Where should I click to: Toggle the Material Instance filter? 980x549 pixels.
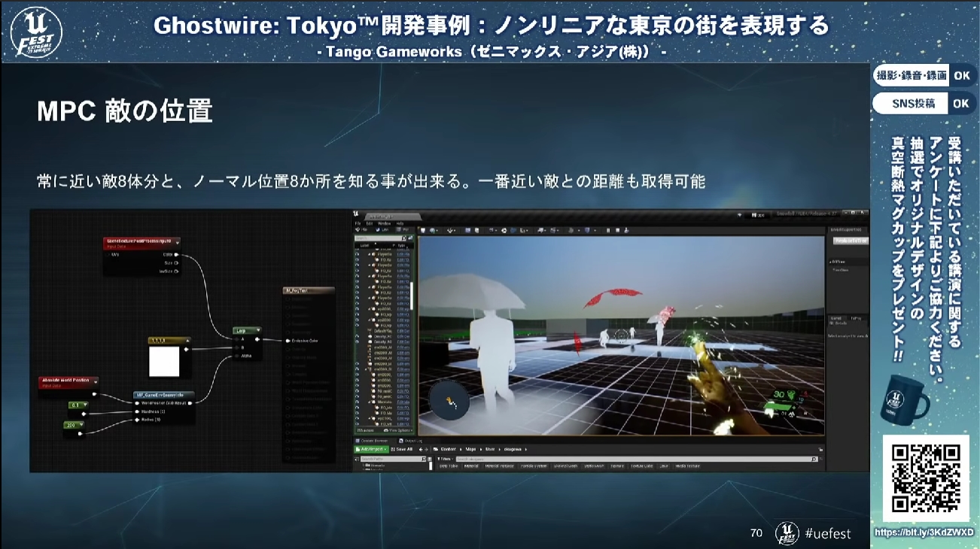[499, 466]
